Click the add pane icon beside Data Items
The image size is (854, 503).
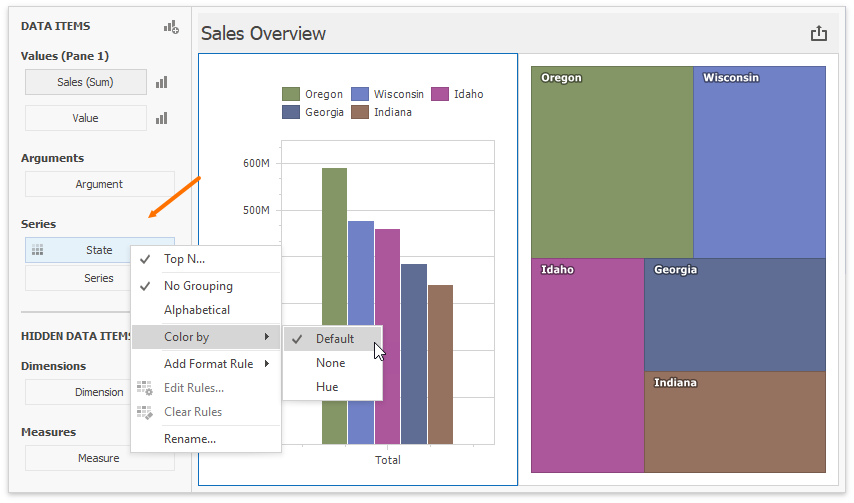171,28
